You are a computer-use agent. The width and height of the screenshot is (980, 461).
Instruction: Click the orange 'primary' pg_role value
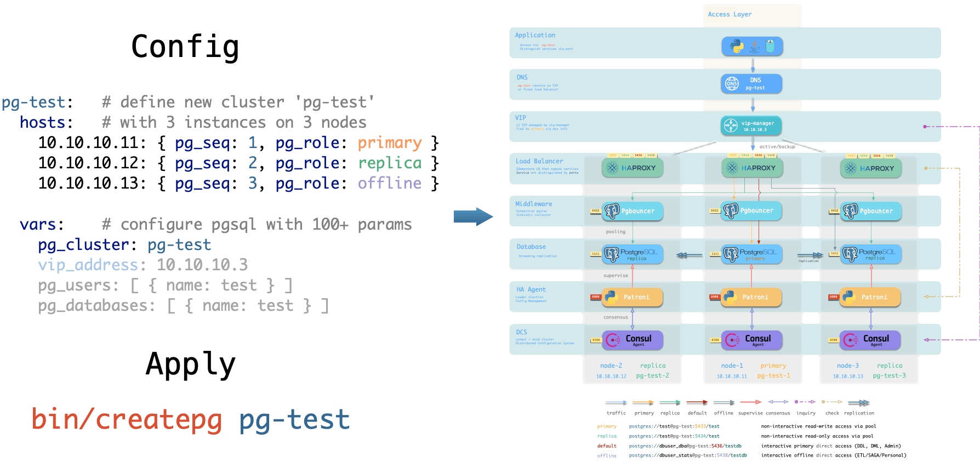390,144
